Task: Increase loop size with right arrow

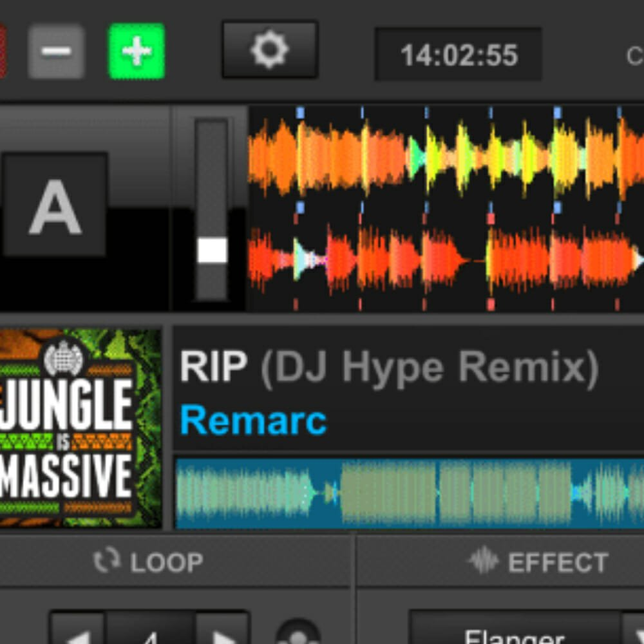Action: (222, 634)
